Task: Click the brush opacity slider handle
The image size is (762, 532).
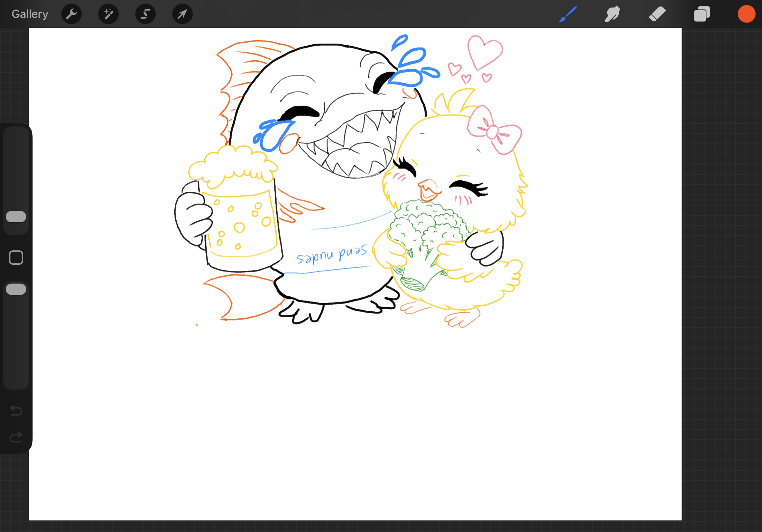Action: coord(16,289)
